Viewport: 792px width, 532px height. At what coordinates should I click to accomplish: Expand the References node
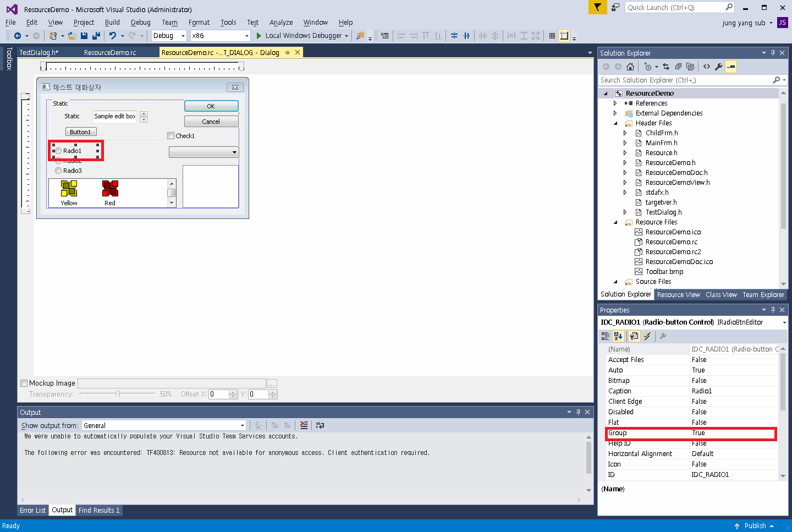click(x=615, y=103)
